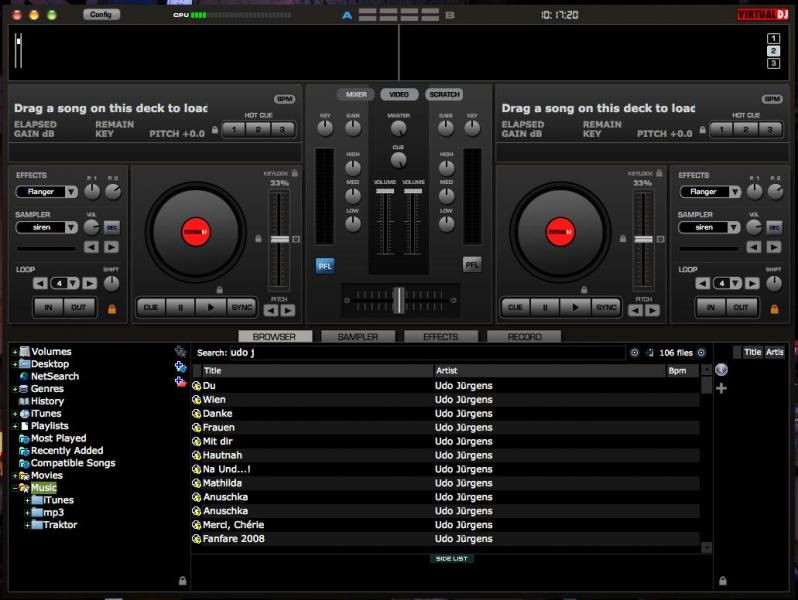Click the left deck SYNC button
The image size is (798, 600).
tap(242, 307)
